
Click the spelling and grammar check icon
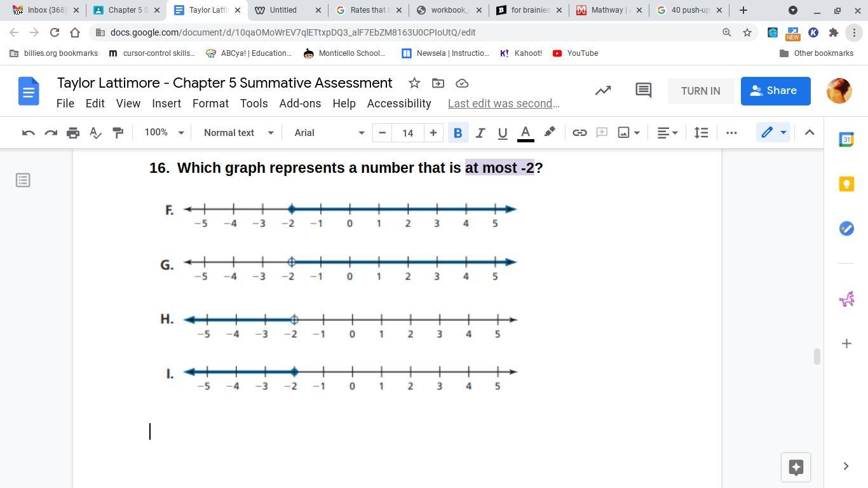[95, 133]
